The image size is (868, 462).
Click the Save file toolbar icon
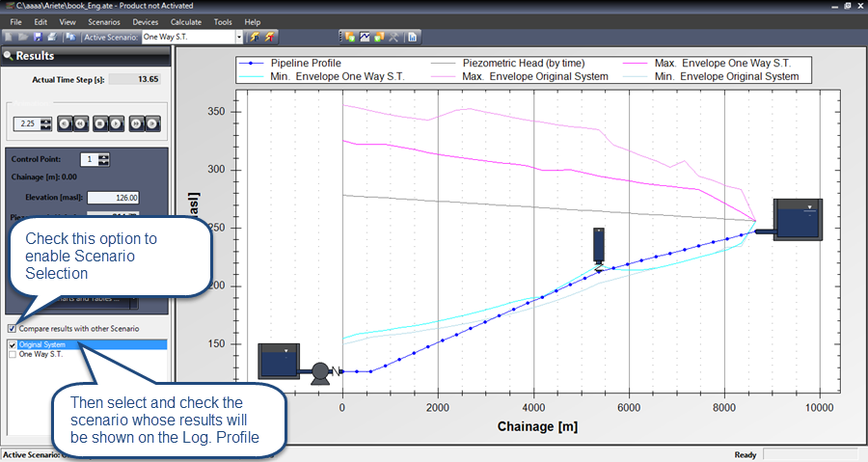(37, 38)
